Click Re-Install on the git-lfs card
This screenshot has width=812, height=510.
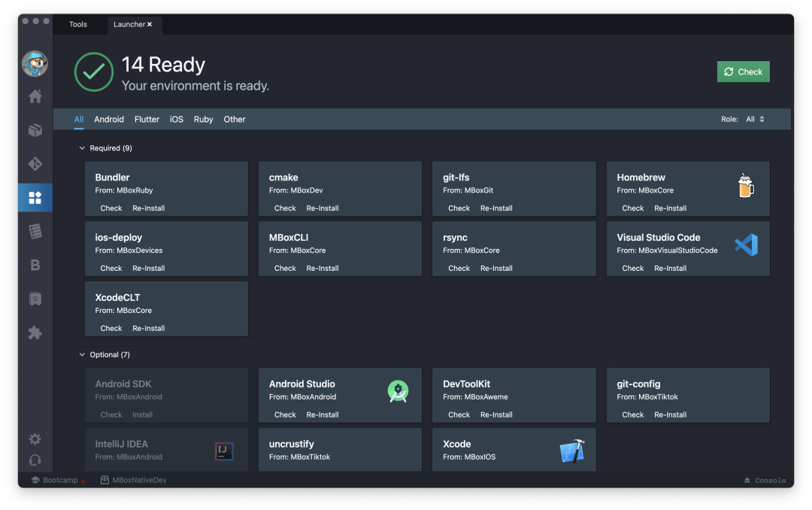pos(497,208)
